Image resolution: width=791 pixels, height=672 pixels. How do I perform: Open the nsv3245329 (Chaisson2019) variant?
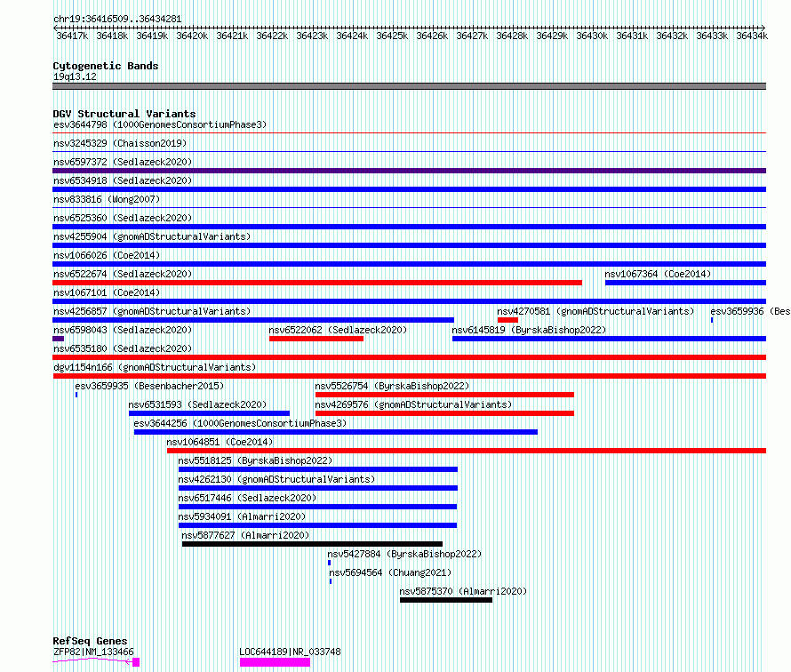(x=120, y=143)
